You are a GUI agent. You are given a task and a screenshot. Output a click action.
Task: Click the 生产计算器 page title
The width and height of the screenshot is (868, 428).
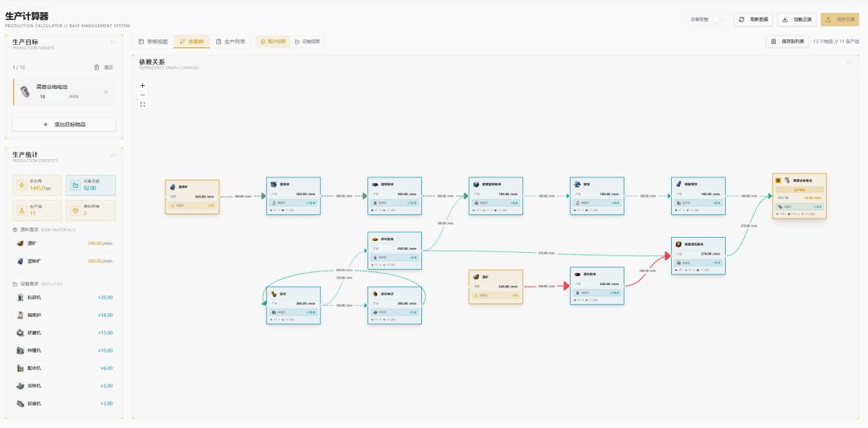(x=28, y=16)
